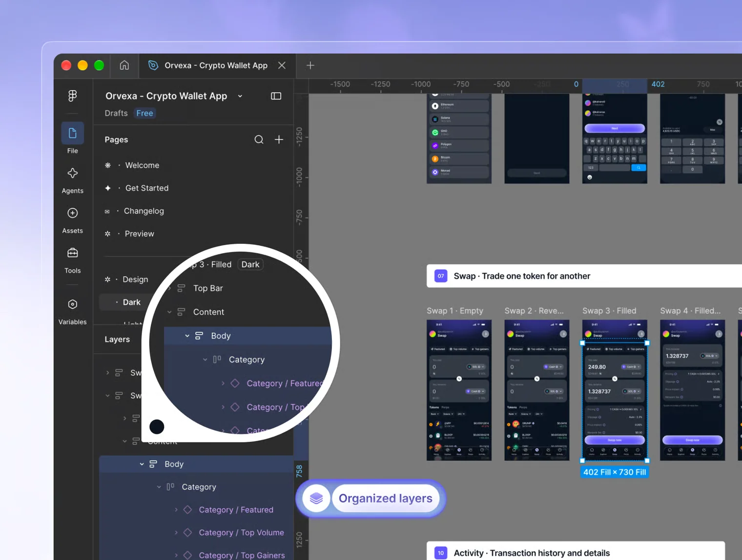This screenshot has height=560, width=742.
Task: Click the auto layout icon beside Category layer
Action: pos(170,487)
